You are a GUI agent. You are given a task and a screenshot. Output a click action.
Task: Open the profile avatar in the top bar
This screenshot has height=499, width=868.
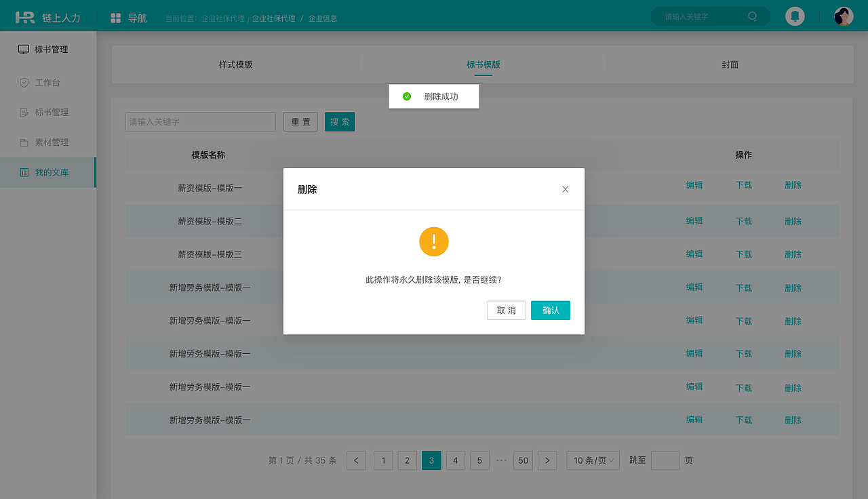843,16
